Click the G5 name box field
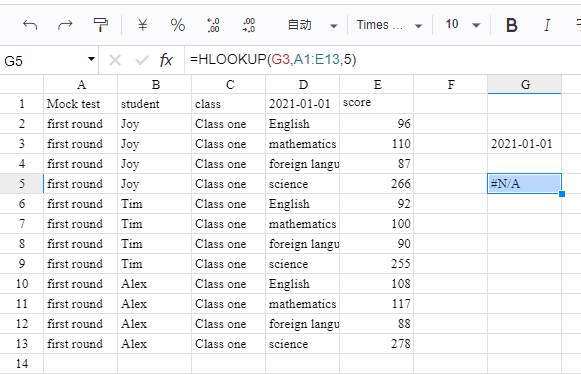This screenshot has height=374, width=581. point(44,60)
